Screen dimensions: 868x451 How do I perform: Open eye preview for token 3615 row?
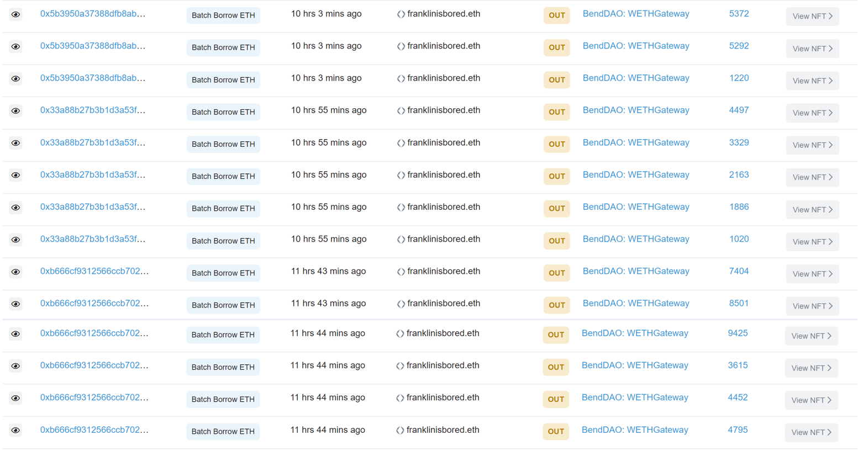(15, 366)
